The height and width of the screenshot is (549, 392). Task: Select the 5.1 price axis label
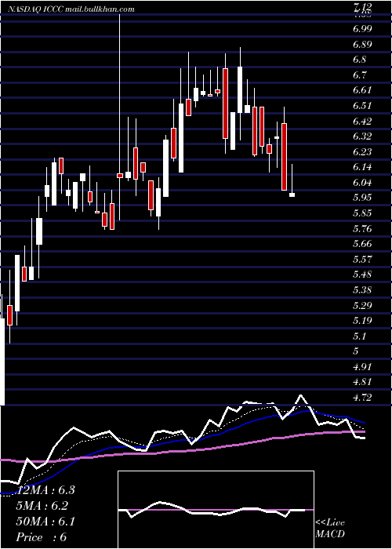pos(359,336)
